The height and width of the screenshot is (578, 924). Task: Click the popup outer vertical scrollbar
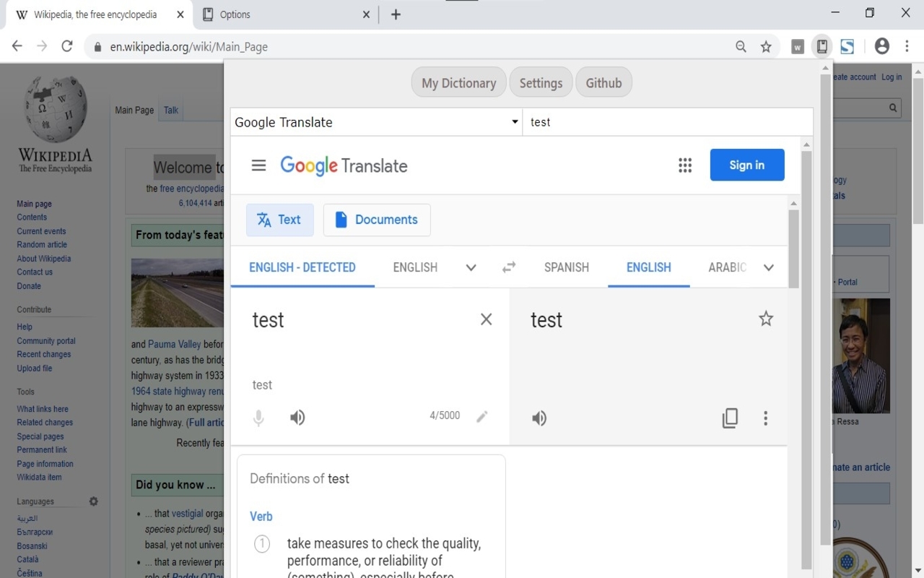pos(826,309)
